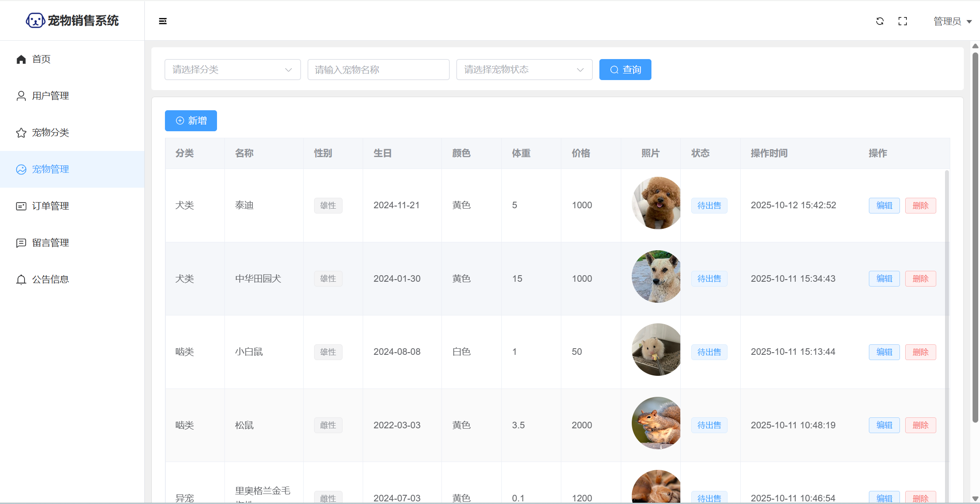Click the 查询 search button
980x504 pixels.
pos(625,70)
